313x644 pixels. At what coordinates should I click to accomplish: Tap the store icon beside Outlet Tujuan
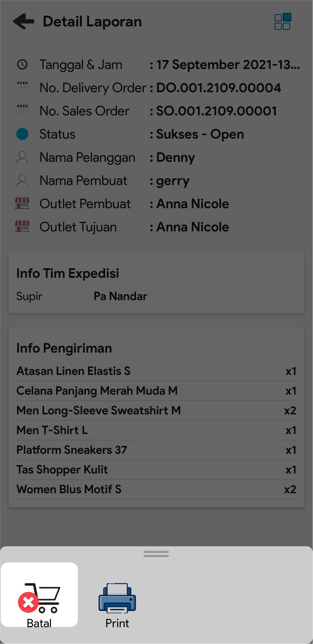tap(22, 227)
